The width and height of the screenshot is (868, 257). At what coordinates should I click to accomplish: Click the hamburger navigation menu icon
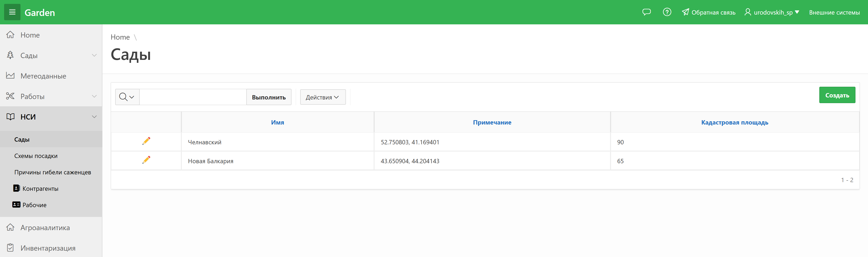12,12
